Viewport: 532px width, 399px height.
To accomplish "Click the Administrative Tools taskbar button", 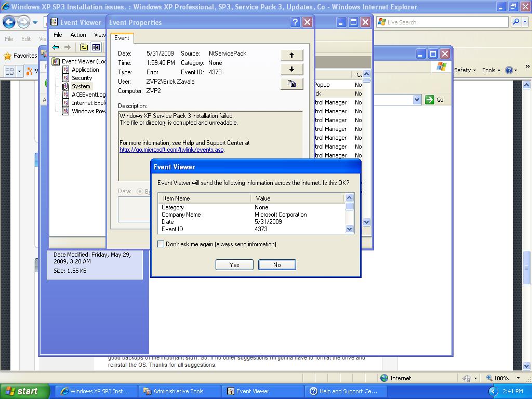I will coord(178,391).
